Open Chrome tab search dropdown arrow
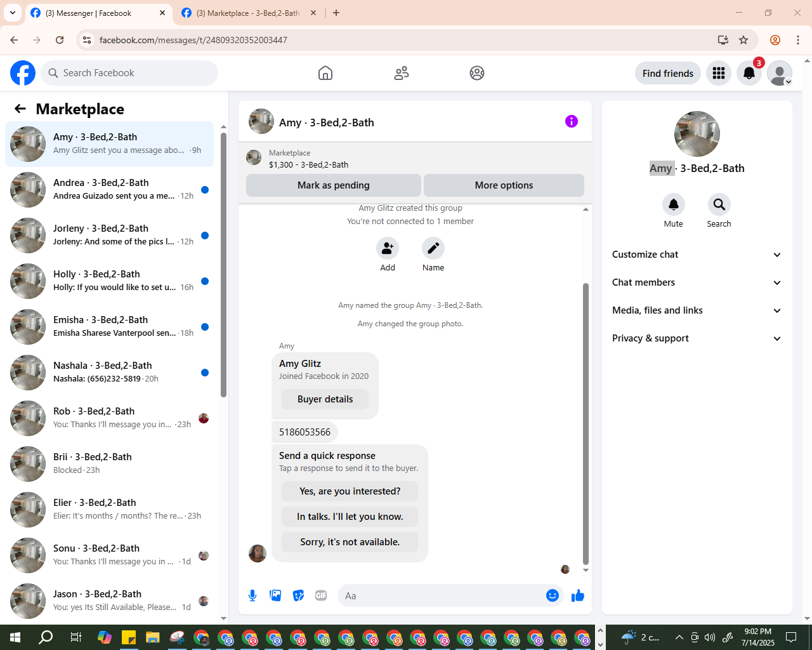 tap(13, 13)
